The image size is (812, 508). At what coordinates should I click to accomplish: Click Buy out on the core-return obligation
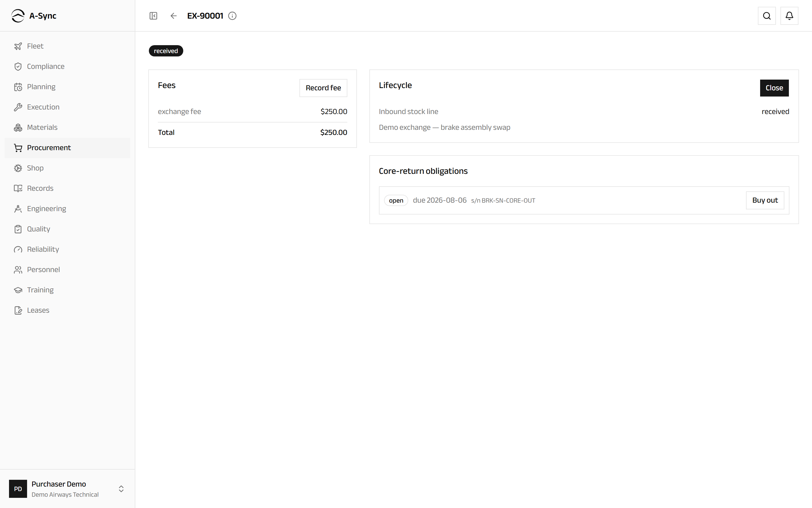tap(765, 200)
